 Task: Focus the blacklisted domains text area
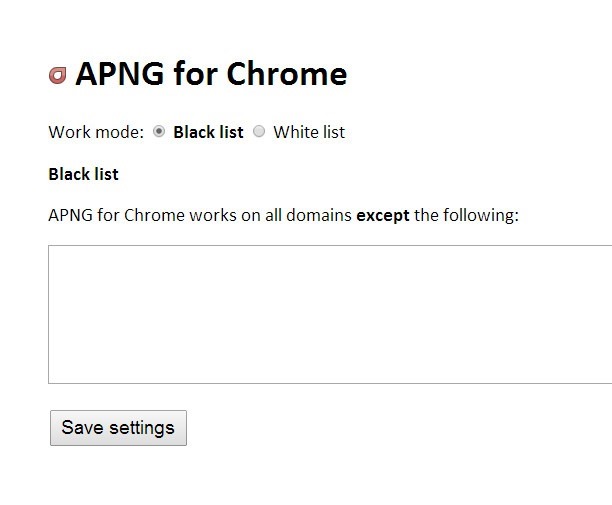(330, 314)
